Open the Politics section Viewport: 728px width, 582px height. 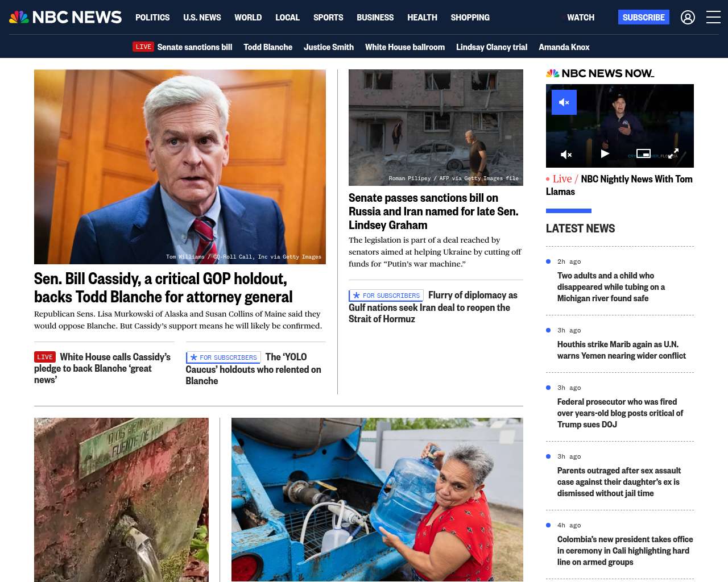click(x=152, y=18)
